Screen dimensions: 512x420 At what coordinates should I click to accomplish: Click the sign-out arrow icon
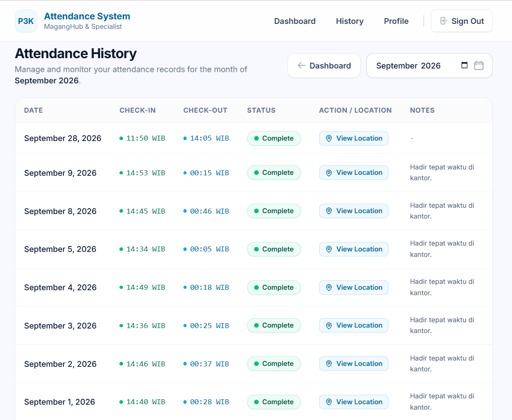443,21
